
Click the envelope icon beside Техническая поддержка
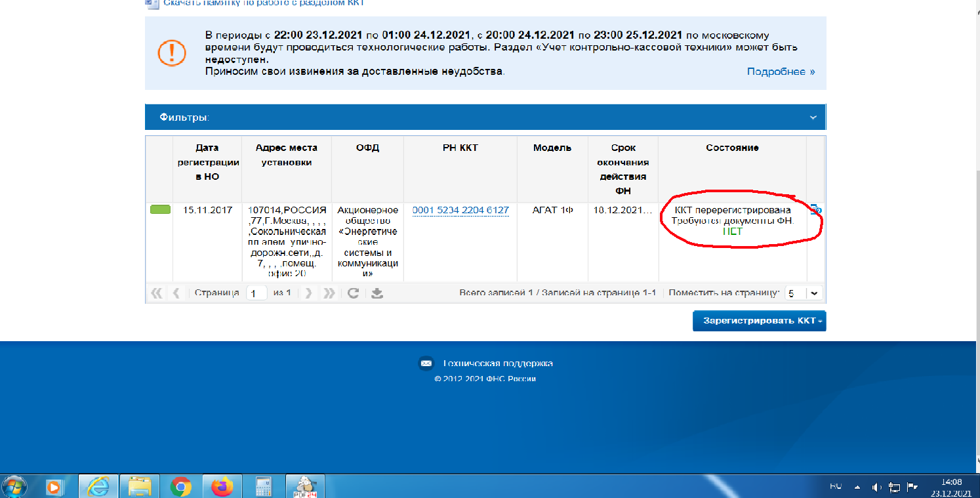pyautogui.click(x=426, y=363)
